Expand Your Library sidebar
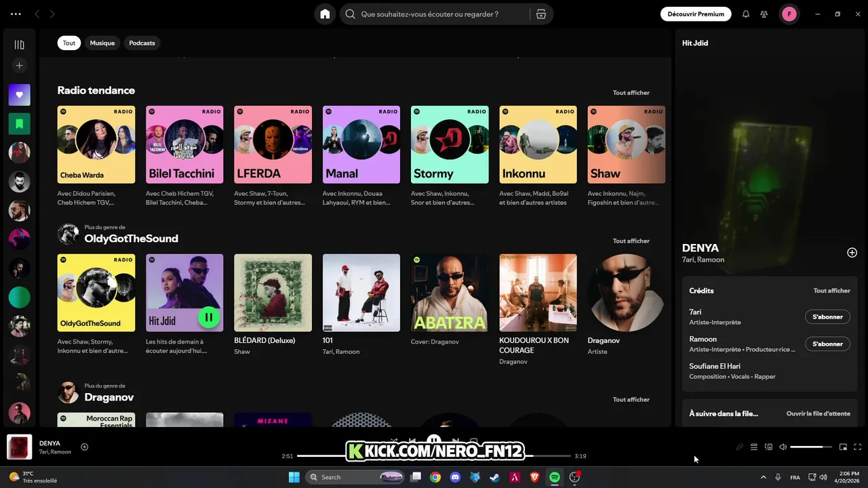 (x=19, y=45)
